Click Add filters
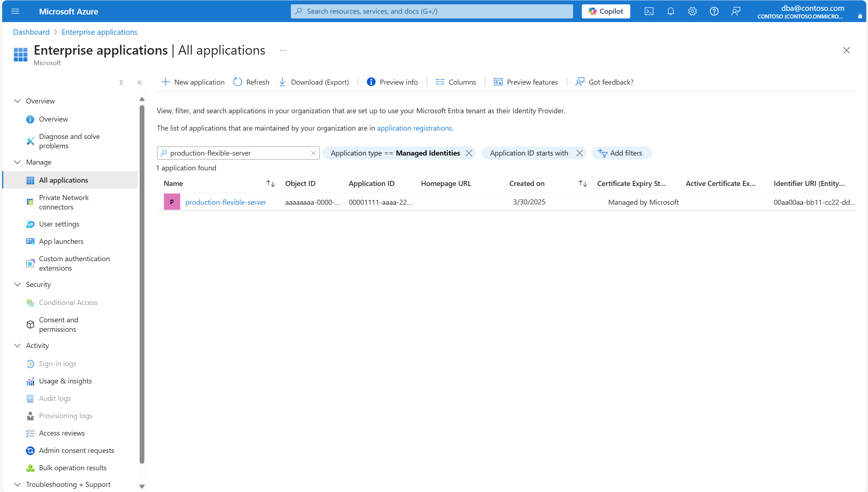The width and height of the screenshot is (868, 492). (622, 153)
